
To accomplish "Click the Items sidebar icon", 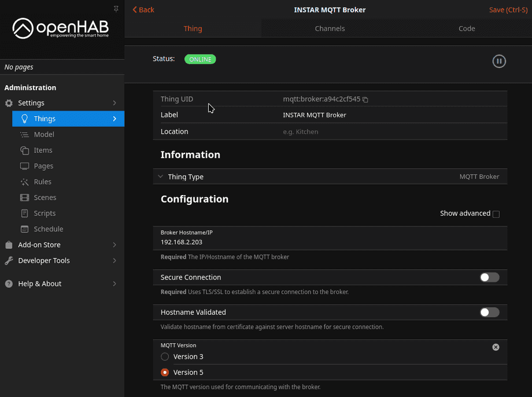I will tap(25, 150).
